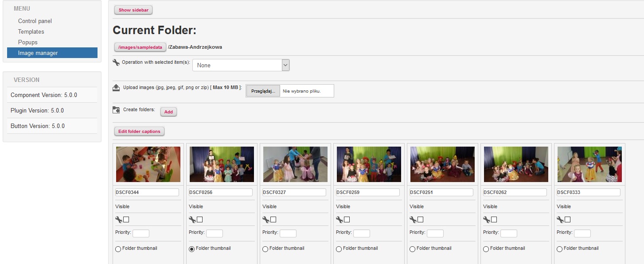Click Edit folder captions button
This screenshot has height=264, width=644.
click(139, 132)
